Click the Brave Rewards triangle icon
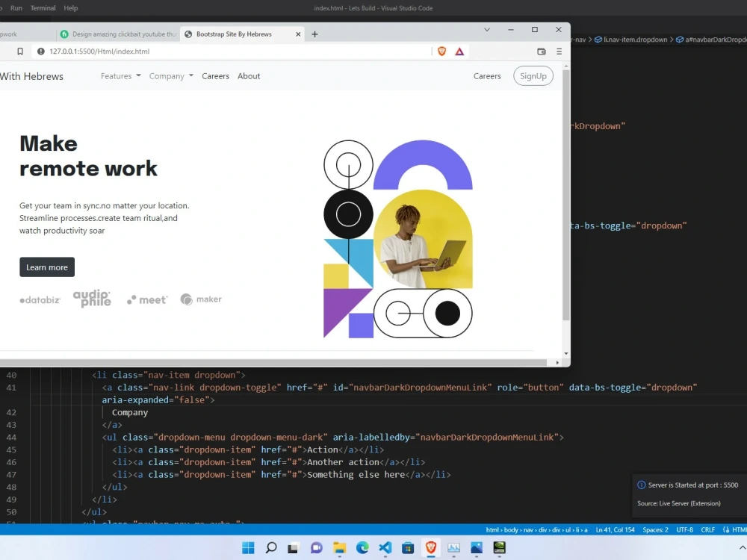 pyautogui.click(x=459, y=52)
